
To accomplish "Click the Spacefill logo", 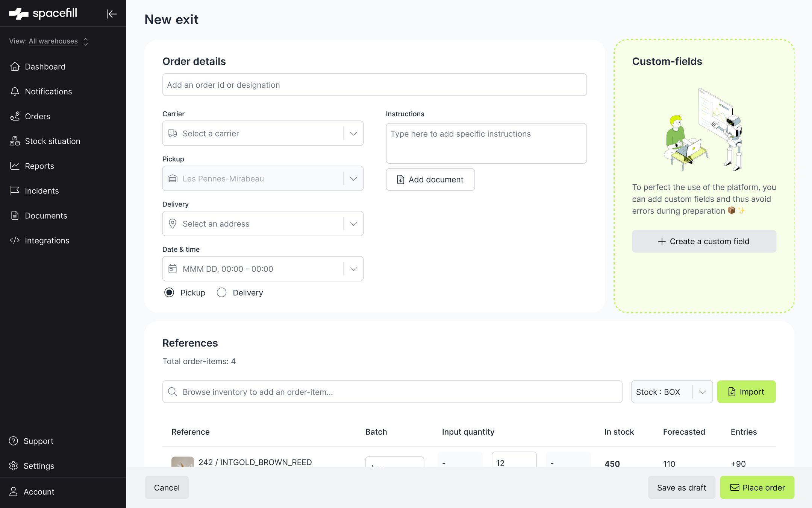I will click(43, 14).
